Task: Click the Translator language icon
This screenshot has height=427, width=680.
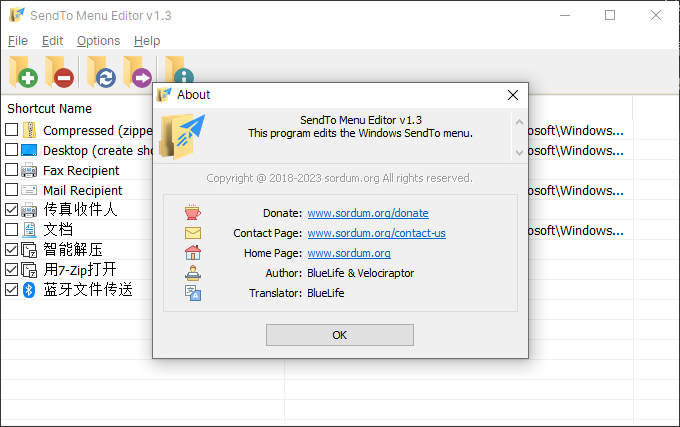Action: tap(193, 293)
